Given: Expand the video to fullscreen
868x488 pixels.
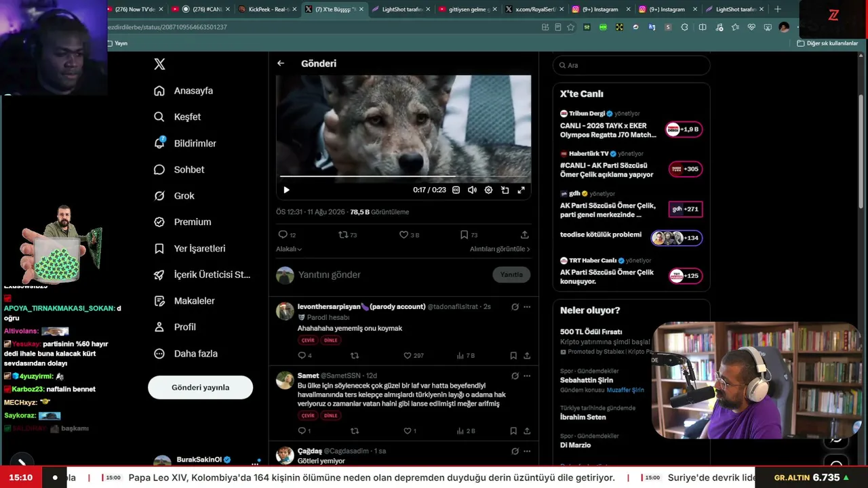Looking at the screenshot, I should (x=521, y=190).
